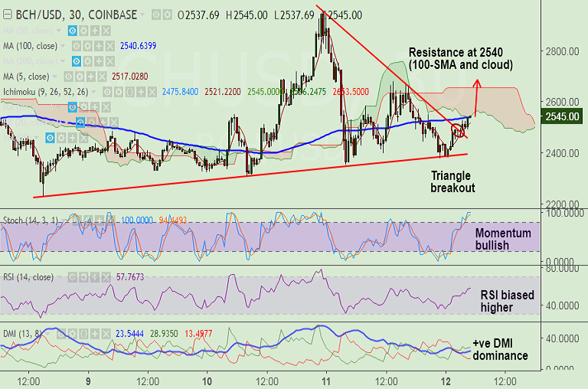Click the MA 5 value 2517.0280

click(x=129, y=77)
